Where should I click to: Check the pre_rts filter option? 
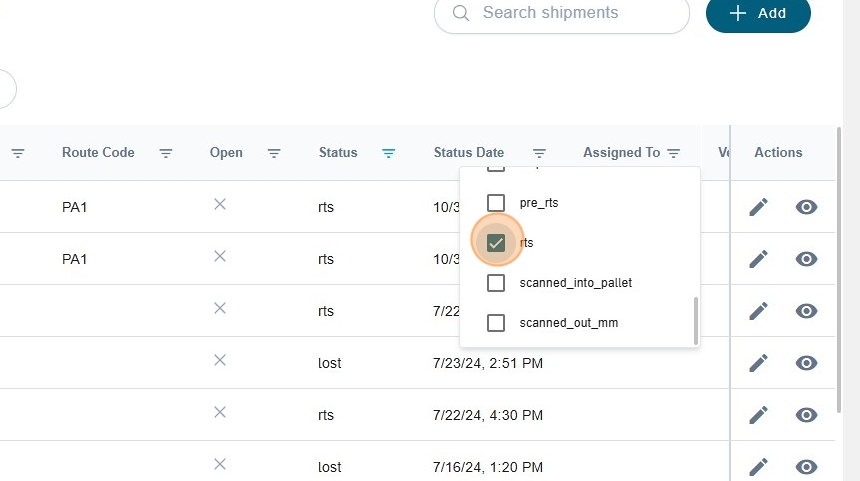(495, 203)
